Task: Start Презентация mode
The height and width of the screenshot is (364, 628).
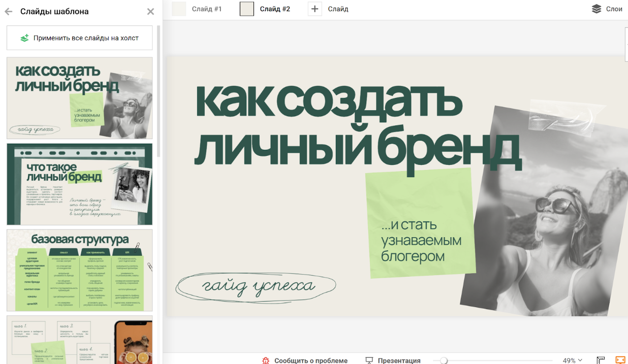Action: click(x=393, y=360)
